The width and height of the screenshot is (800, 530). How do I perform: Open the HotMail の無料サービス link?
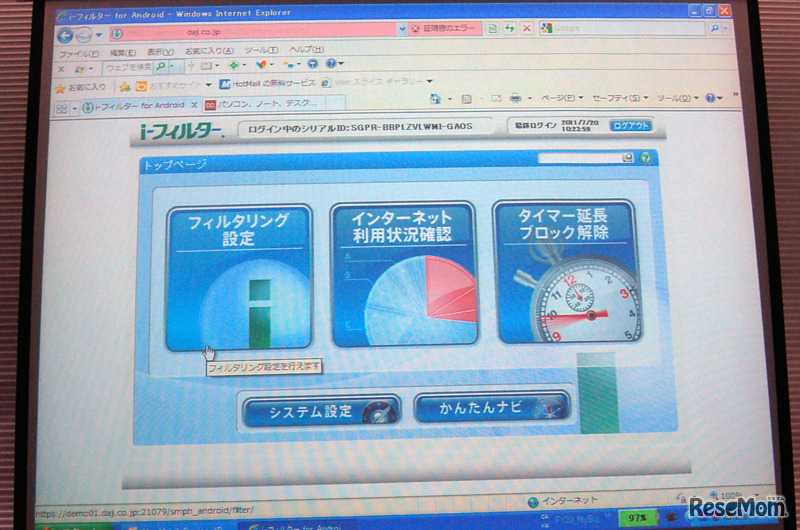[x=267, y=84]
